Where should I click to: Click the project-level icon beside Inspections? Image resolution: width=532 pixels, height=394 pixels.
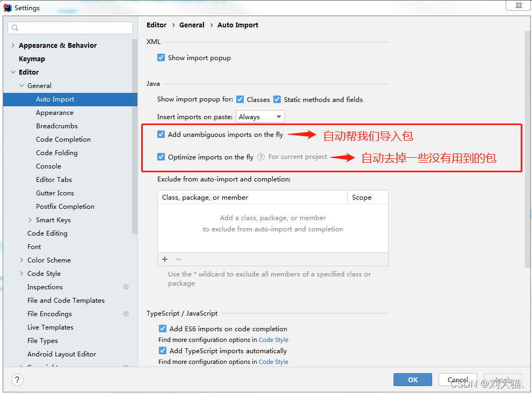[126, 287]
